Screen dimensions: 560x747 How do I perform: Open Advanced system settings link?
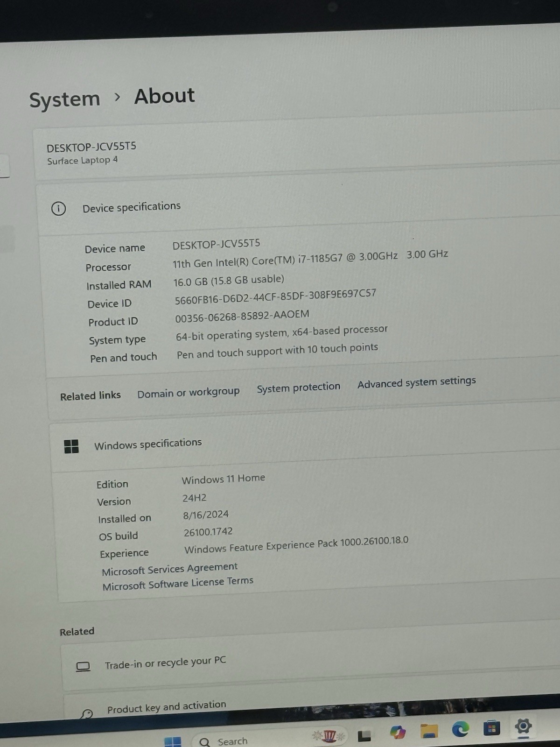coord(417,382)
